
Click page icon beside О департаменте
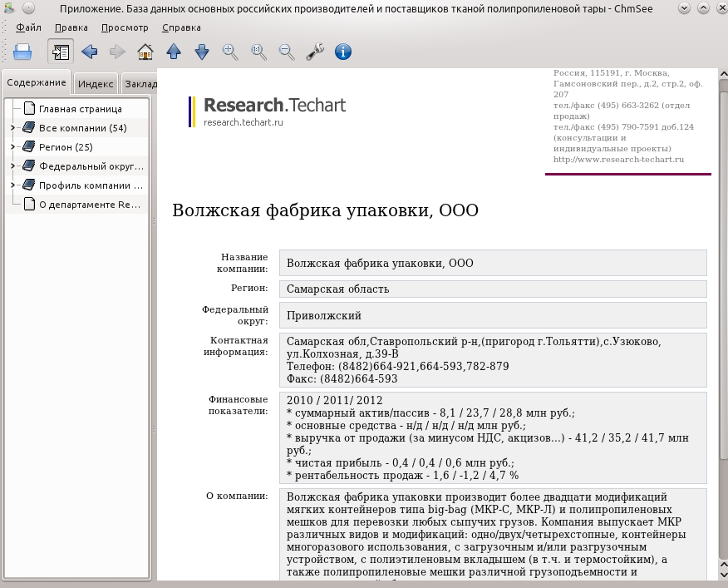(29, 204)
